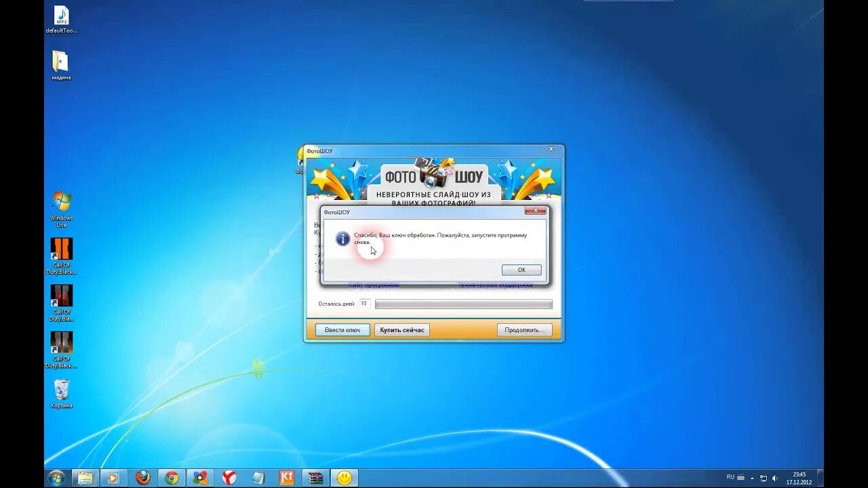868x488 pixels.
Task: Click the Купить сейчас button
Action: 402,330
